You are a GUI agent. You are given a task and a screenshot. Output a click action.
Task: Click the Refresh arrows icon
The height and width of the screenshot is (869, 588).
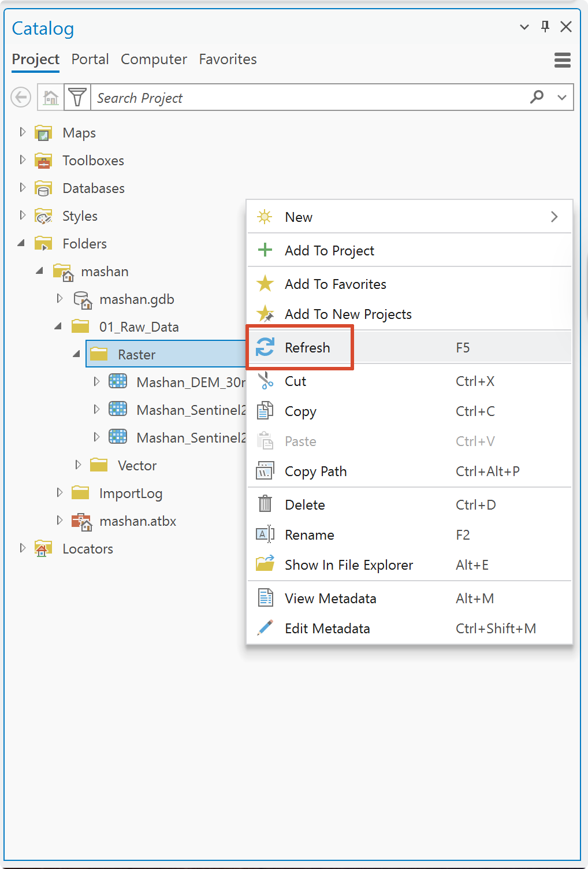[265, 347]
